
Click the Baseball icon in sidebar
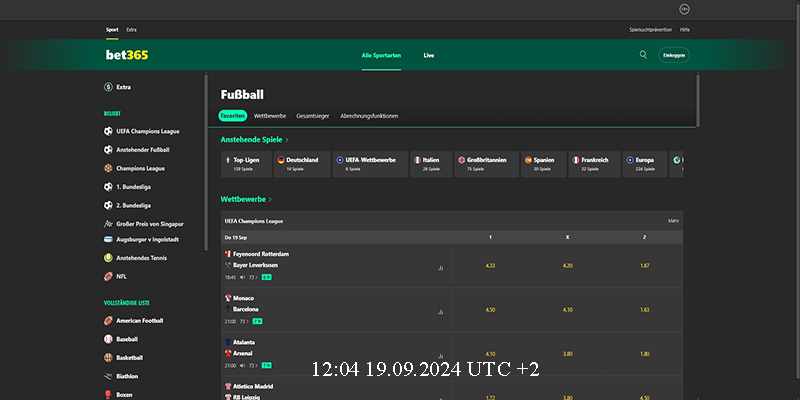108,339
